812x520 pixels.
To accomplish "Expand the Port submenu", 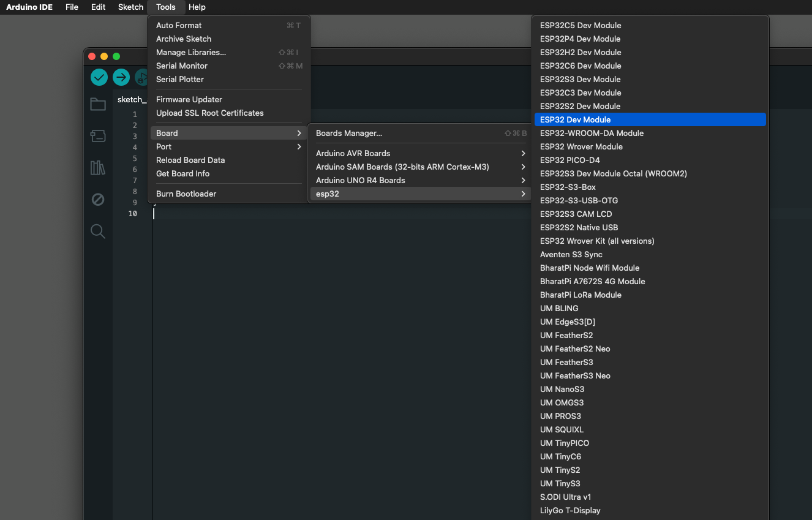I will [x=229, y=146].
